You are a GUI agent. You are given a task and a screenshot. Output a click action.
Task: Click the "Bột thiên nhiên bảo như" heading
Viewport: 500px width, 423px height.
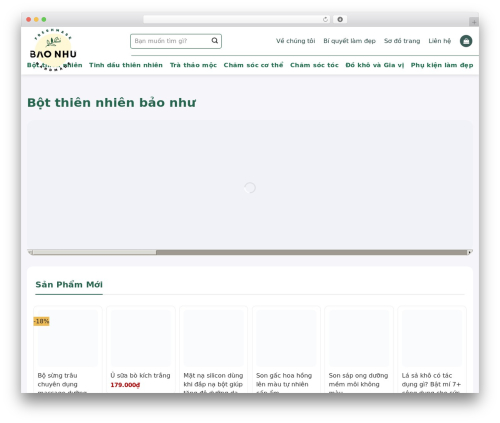point(111,102)
